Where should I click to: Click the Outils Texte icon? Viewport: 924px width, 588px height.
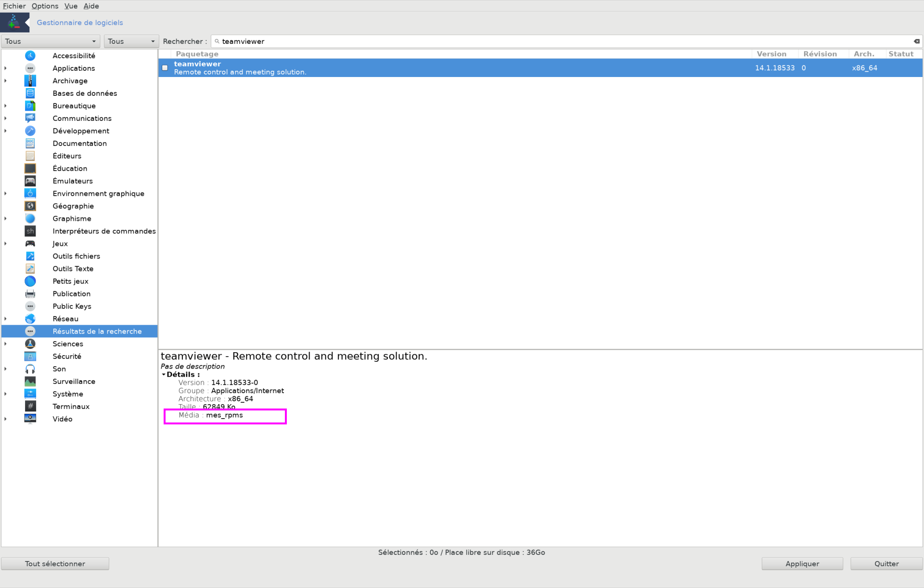click(x=30, y=268)
